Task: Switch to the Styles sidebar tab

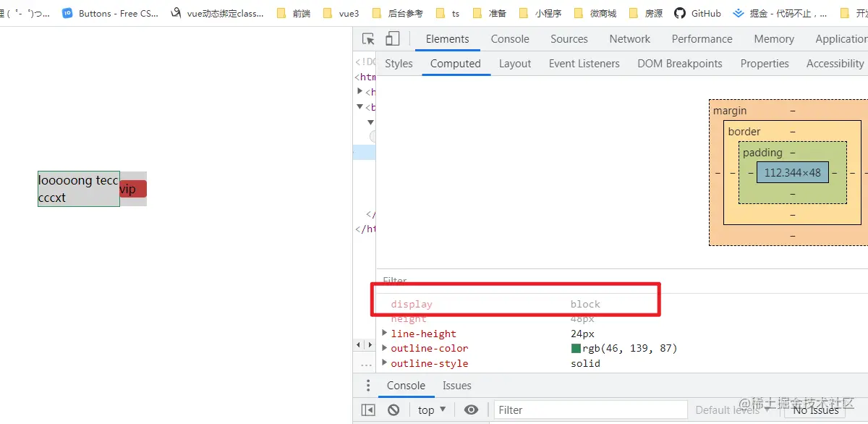Action: (399, 64)
